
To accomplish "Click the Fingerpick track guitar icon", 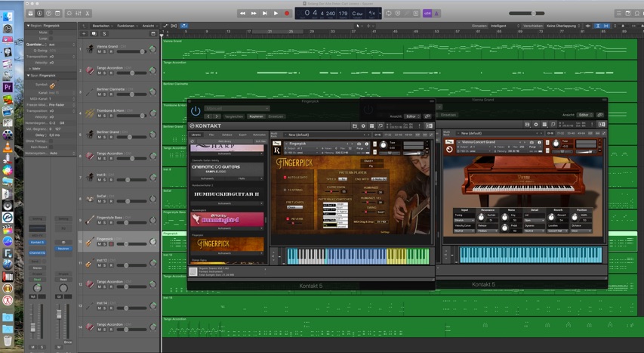I will [90, 241].
